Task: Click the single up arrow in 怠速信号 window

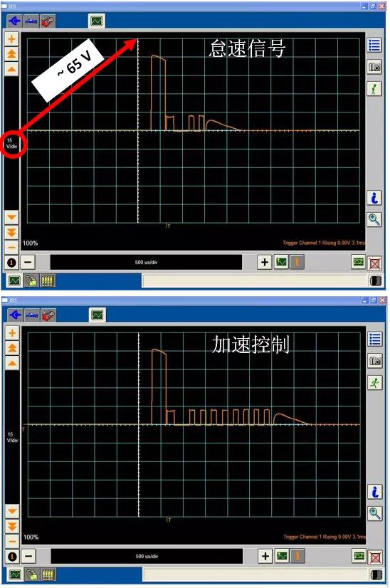Action: click(11, 69)
